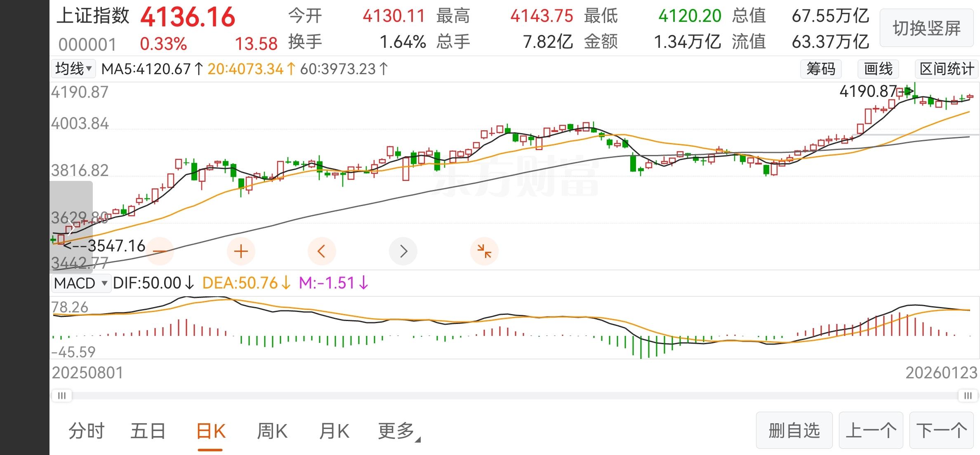Select 周K chart tab
This screenshot has height=455, width=980.
tap(272, 431)
